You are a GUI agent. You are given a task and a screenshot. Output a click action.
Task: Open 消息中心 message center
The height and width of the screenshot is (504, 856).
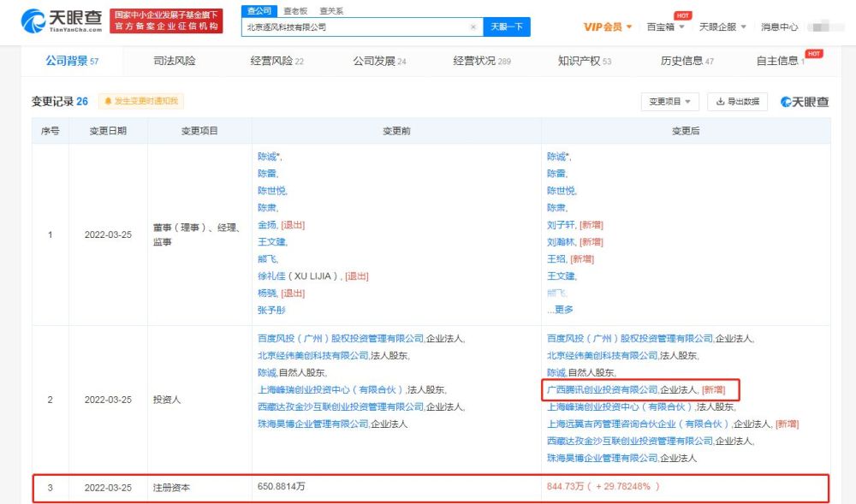coord(780,27)
